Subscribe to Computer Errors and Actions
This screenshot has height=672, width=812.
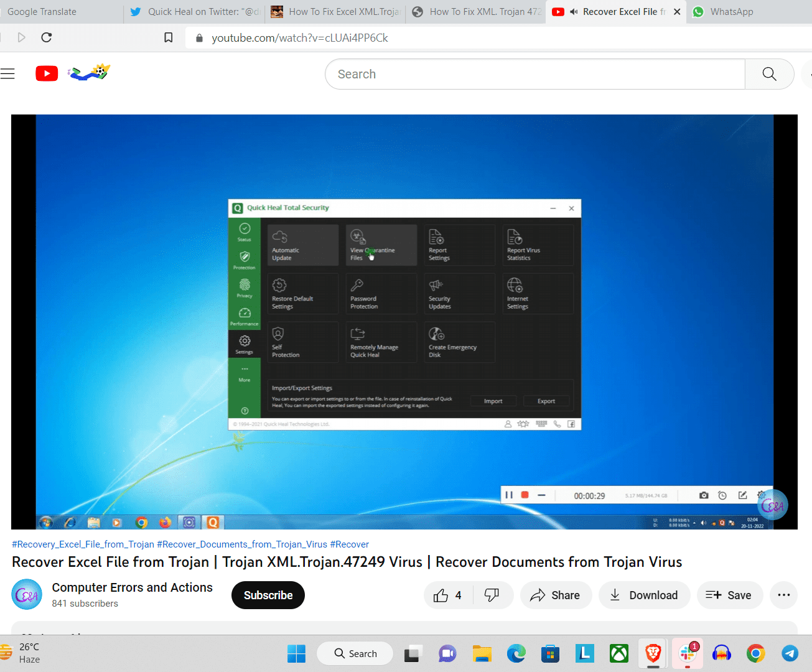pos(268,595)
